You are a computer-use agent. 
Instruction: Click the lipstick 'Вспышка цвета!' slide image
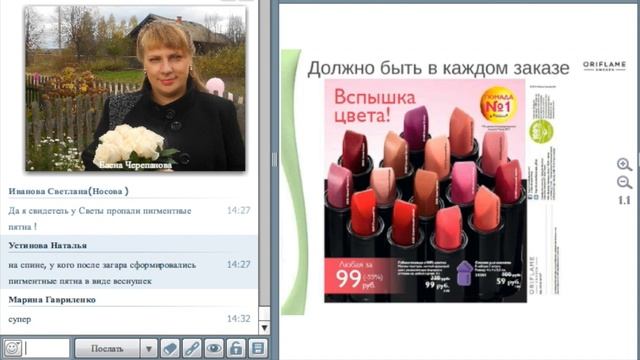pyautogui.click(x=425, y=191)
